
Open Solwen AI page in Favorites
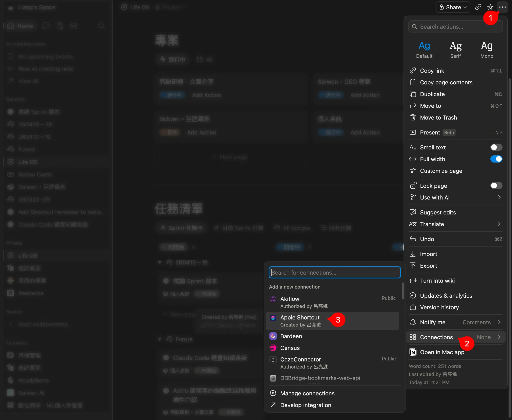56,393
